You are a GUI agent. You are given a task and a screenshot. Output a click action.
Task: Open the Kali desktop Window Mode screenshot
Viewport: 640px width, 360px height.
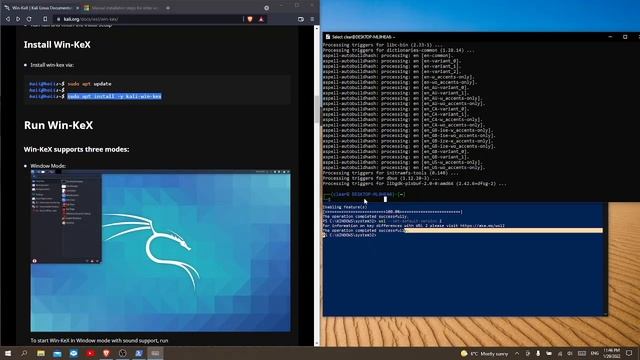[160, 251]
